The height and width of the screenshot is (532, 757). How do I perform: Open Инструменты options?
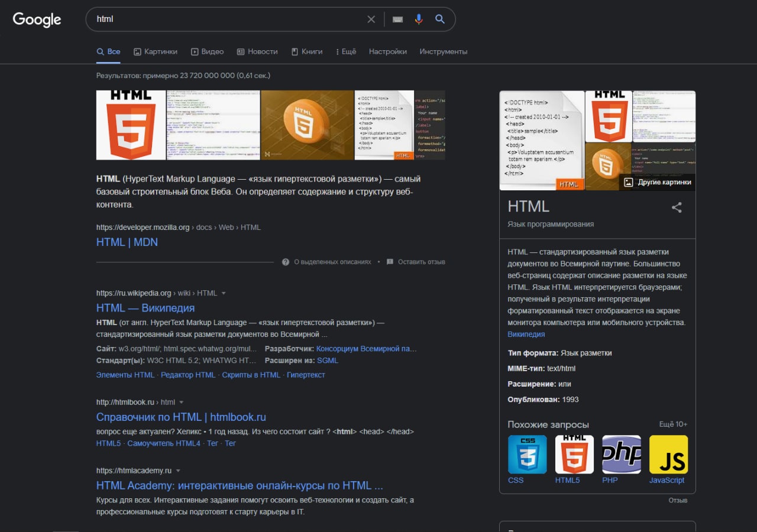444,51
